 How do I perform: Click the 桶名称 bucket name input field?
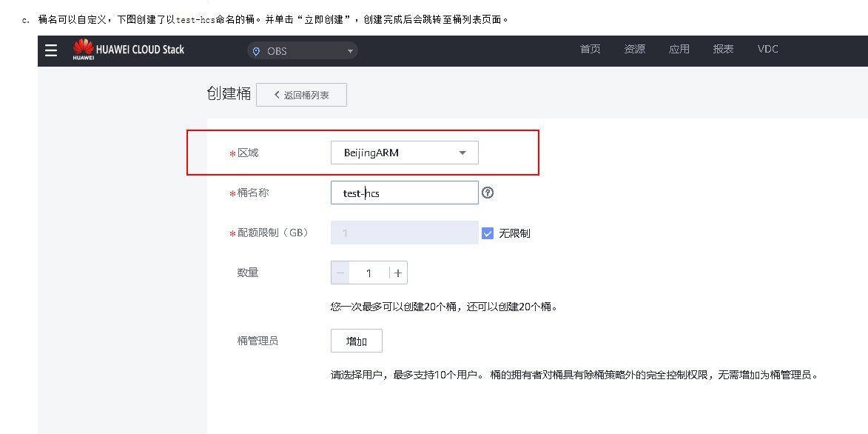coord(404,193)
